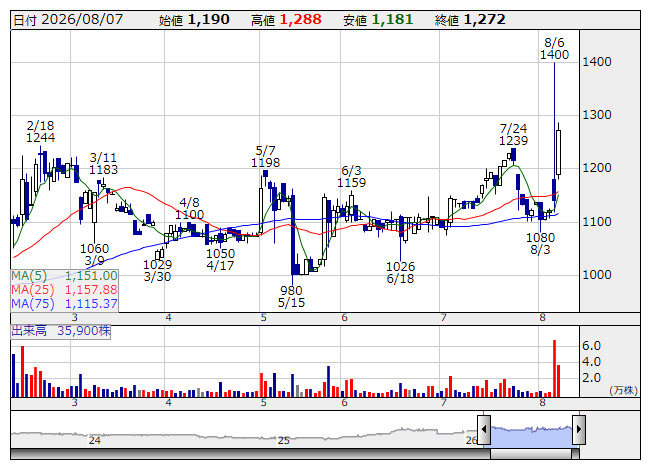Viewport: 653px width, 470px height.
Task: Click the 高値 1,288 high price
Action: point(286,20)
